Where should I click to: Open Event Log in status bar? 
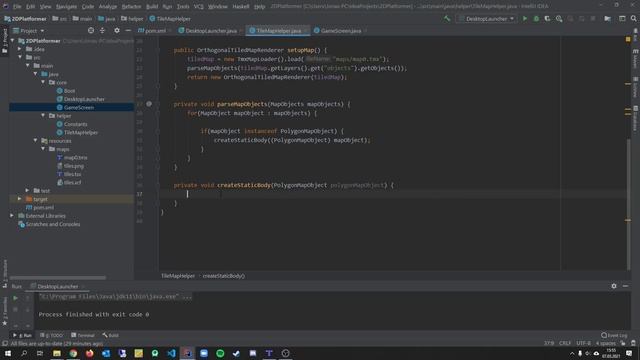[x=614, y=335]
